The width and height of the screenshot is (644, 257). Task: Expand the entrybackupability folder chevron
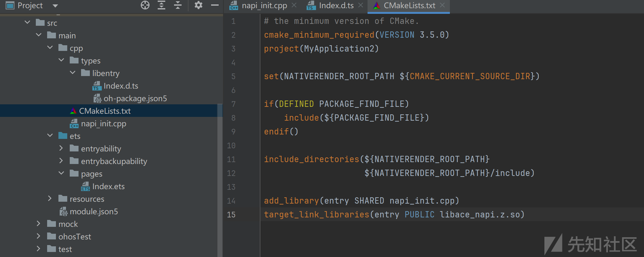61,161
